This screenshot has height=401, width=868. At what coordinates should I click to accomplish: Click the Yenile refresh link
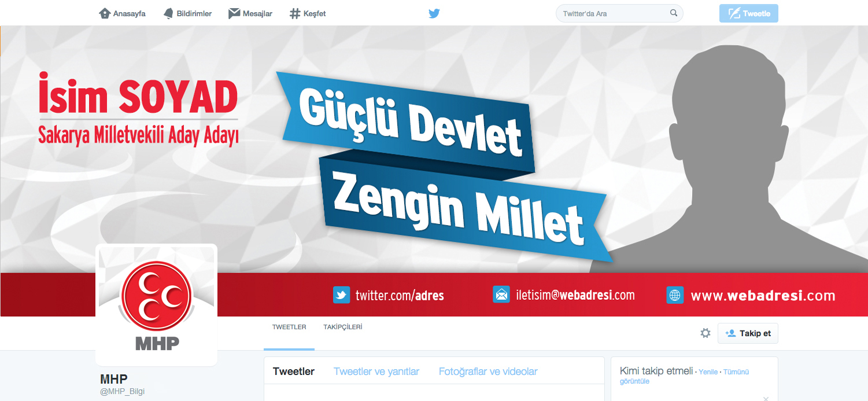708,372
